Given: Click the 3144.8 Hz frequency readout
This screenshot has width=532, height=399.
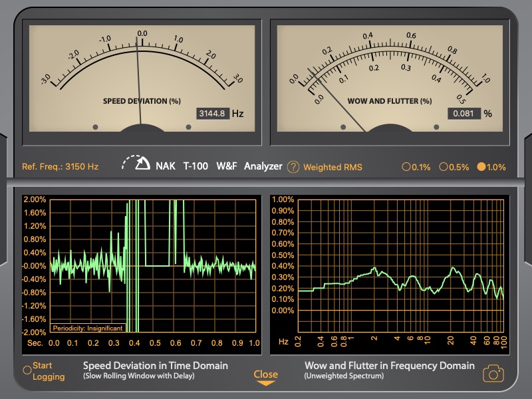Looking at the screenshot, I should [x=213, y=113].
